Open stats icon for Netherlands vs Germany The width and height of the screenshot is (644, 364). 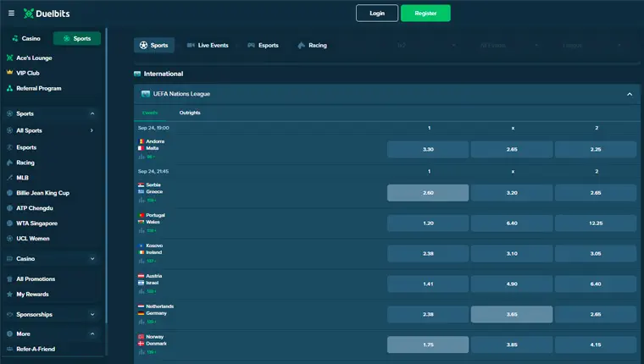pos(142,322)
